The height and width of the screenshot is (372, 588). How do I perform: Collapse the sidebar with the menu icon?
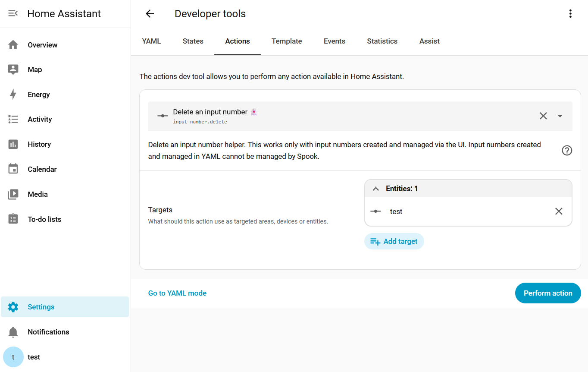(x=13, y=13)
